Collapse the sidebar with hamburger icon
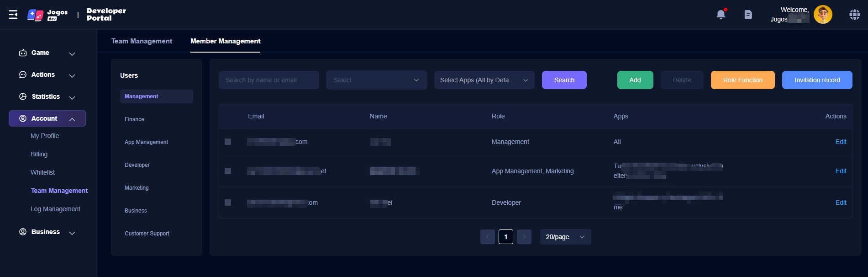868x277 pixels. [x=13, y=15]
